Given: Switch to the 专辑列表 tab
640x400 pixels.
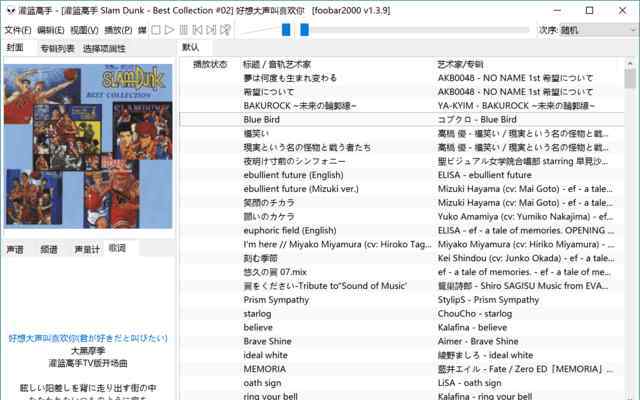Looking at the screenshot, I should coord(57,49).
